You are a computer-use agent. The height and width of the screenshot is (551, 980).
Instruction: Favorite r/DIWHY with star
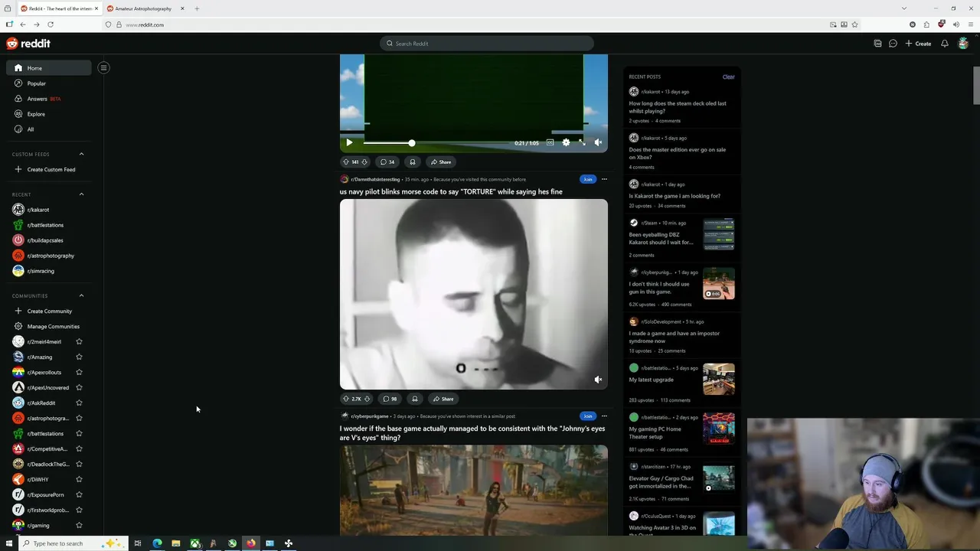[x=79, y=479]
